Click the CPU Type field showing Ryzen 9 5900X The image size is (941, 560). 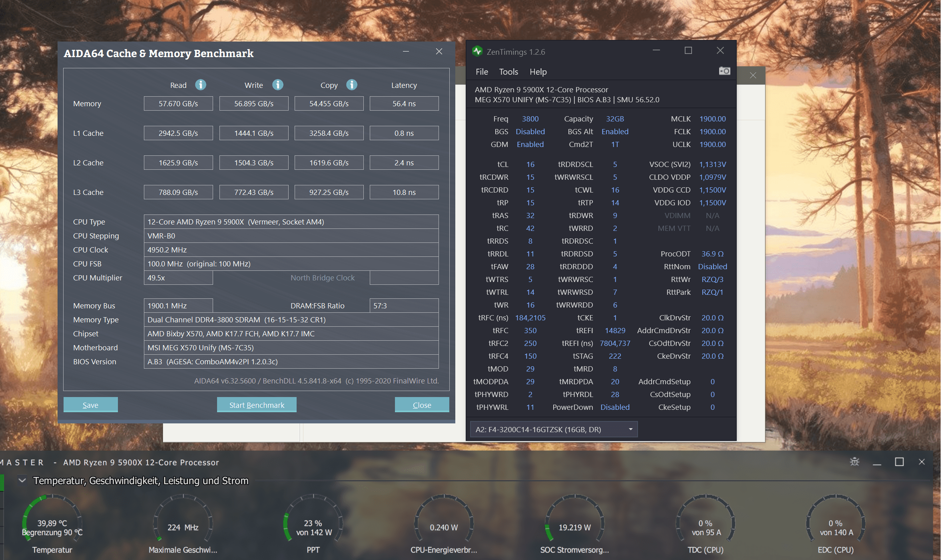coord(291,222)
